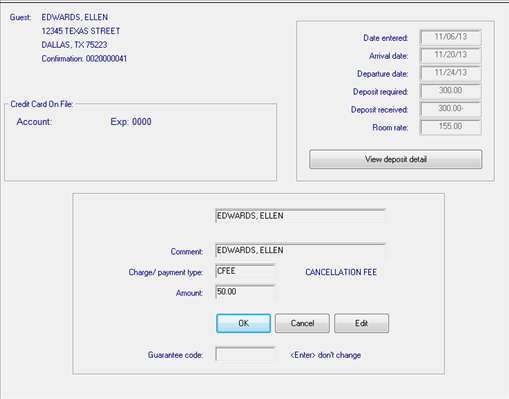Click the Account: label

tap(34, 122)
